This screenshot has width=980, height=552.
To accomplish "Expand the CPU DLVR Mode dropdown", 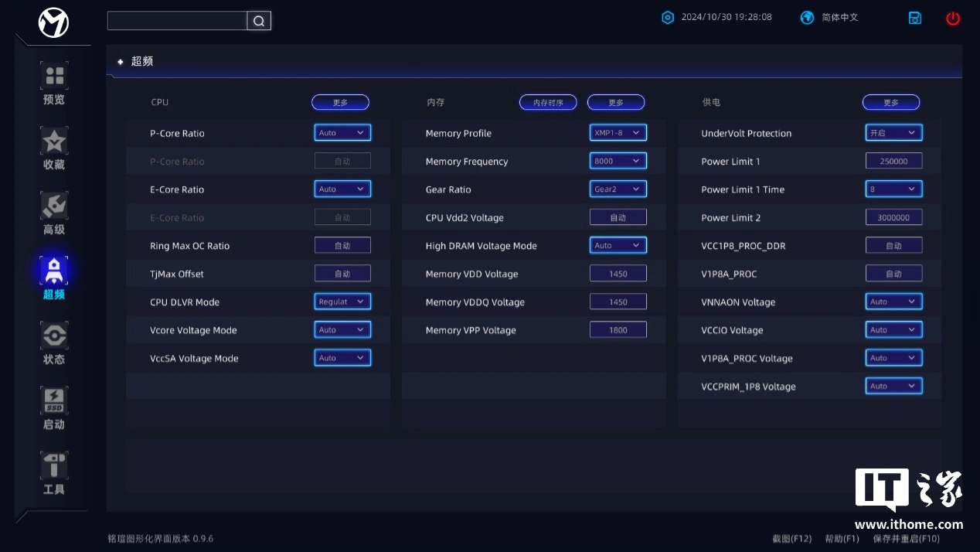I will coord(342,302).
